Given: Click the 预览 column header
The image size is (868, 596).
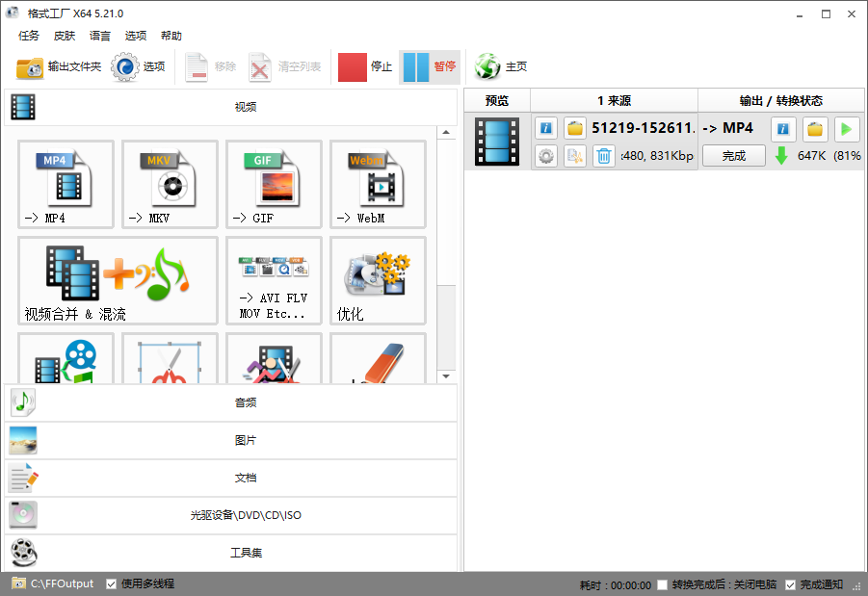Looking at the screenshot, I should [x=496, y=101].
